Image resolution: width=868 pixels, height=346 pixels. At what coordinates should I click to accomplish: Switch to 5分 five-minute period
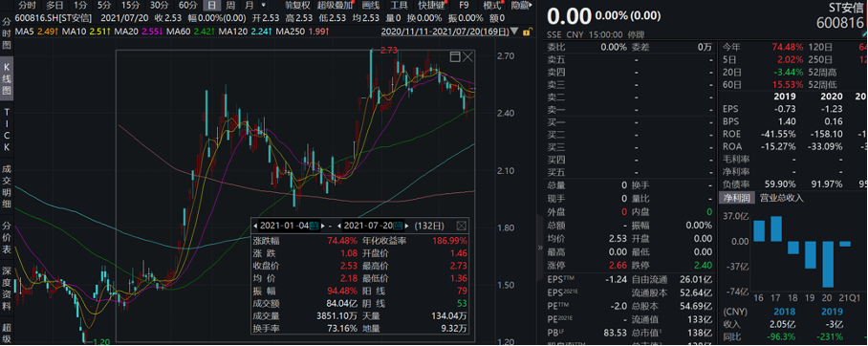tap(104, 6)
